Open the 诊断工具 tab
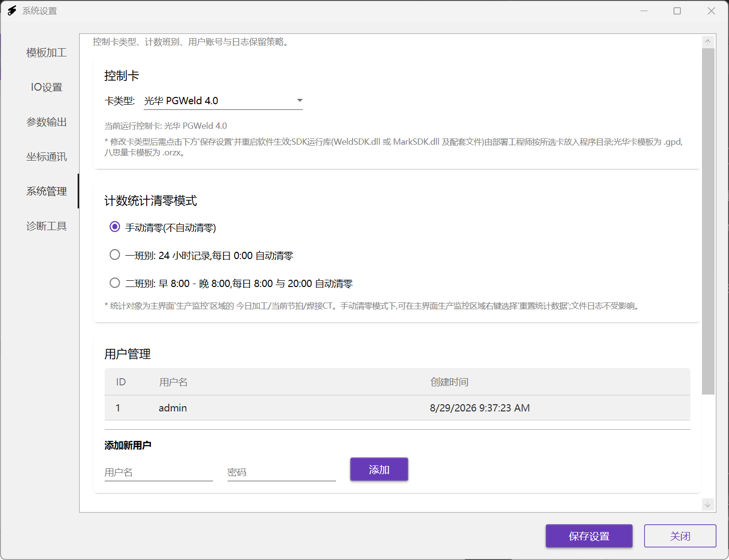 pos(46,226)
